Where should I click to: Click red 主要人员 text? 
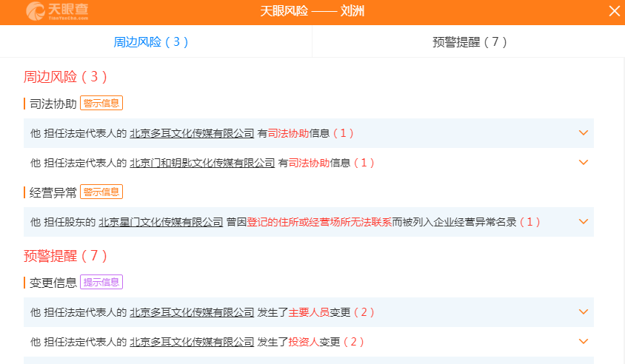309,313
